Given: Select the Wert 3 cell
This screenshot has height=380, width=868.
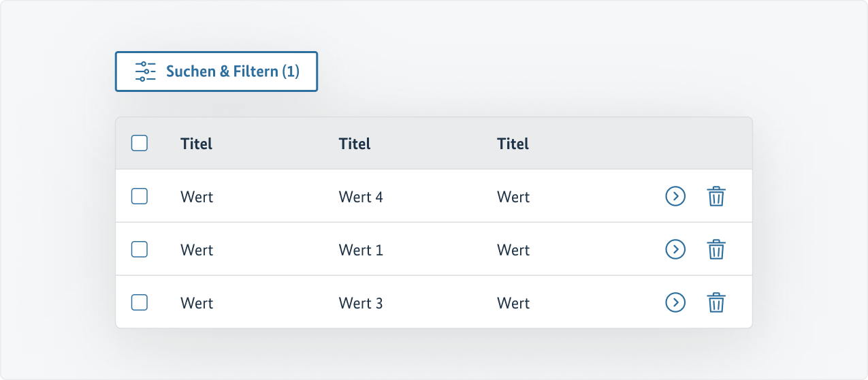Looking at the screenshot, I should pos(361,303).
